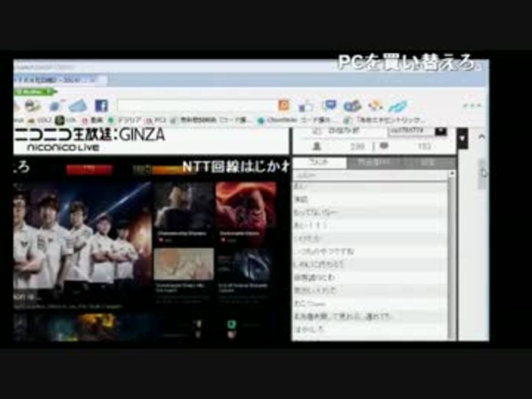Click the blue thumbs-up like icon
The width and height of the screenshot is (532, 399).
(306, 106)
